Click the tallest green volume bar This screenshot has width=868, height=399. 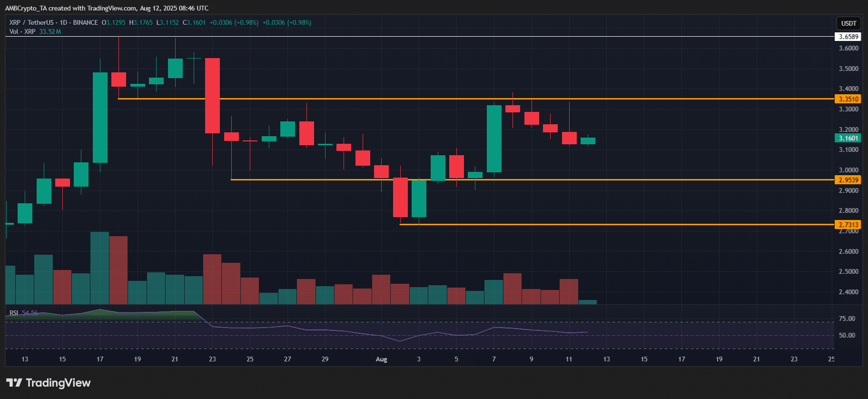coord(99,268)
